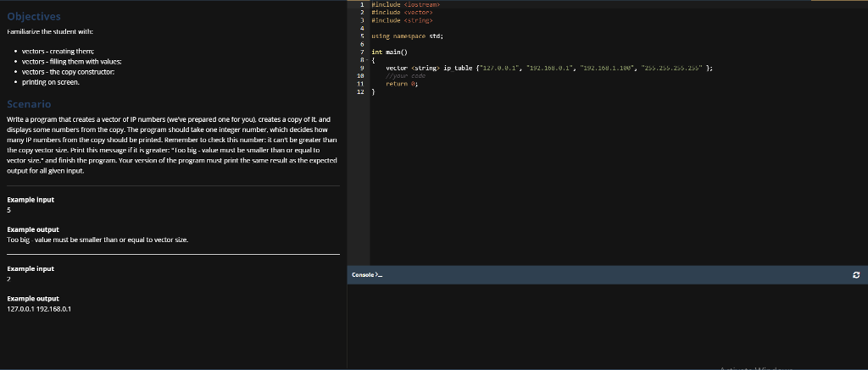Click the Console prompt label
868x370 pixels.
coord(366,275)
